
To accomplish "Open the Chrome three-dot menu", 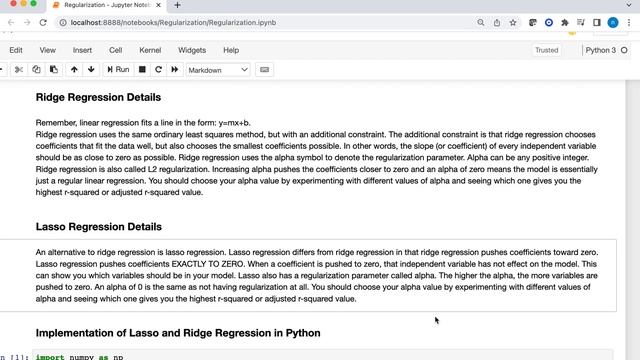I will point(629,22).
